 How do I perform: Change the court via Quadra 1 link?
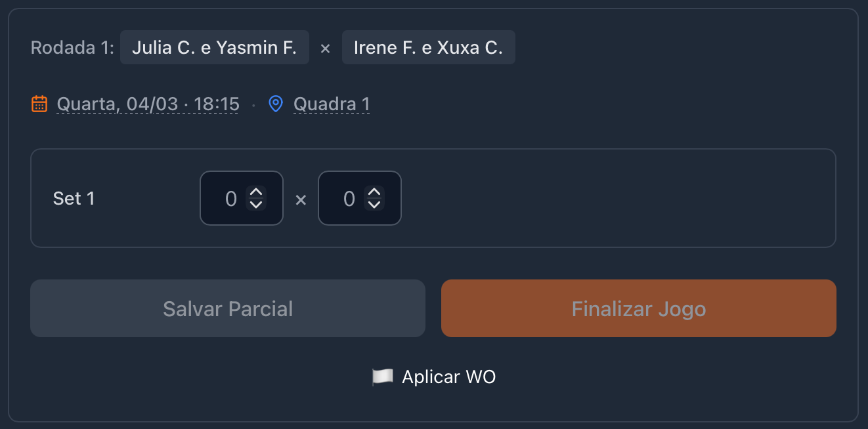point(332,104)
